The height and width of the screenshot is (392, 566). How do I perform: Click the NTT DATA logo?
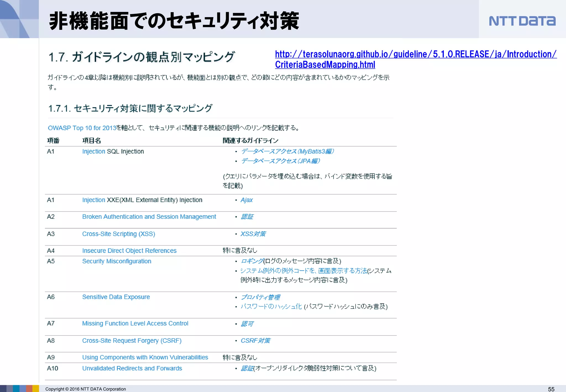[522, 21]
